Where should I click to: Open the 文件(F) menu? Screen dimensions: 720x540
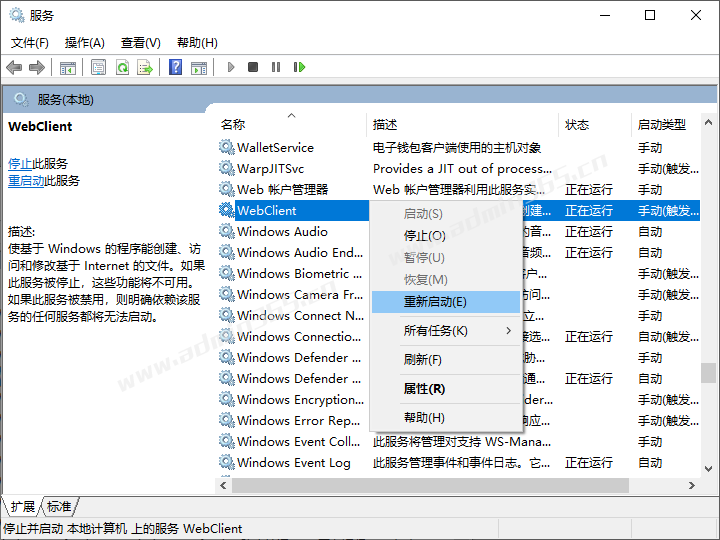30,43
